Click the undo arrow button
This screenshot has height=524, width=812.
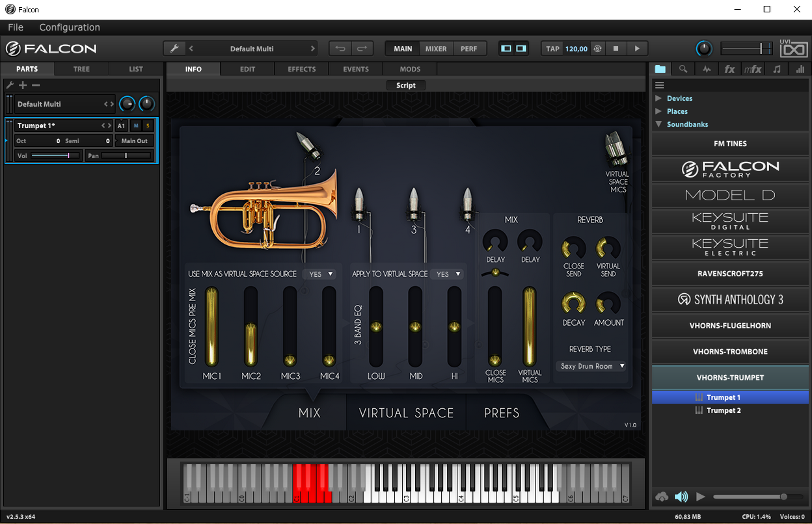pyautogui.click(x=340, y=49)
